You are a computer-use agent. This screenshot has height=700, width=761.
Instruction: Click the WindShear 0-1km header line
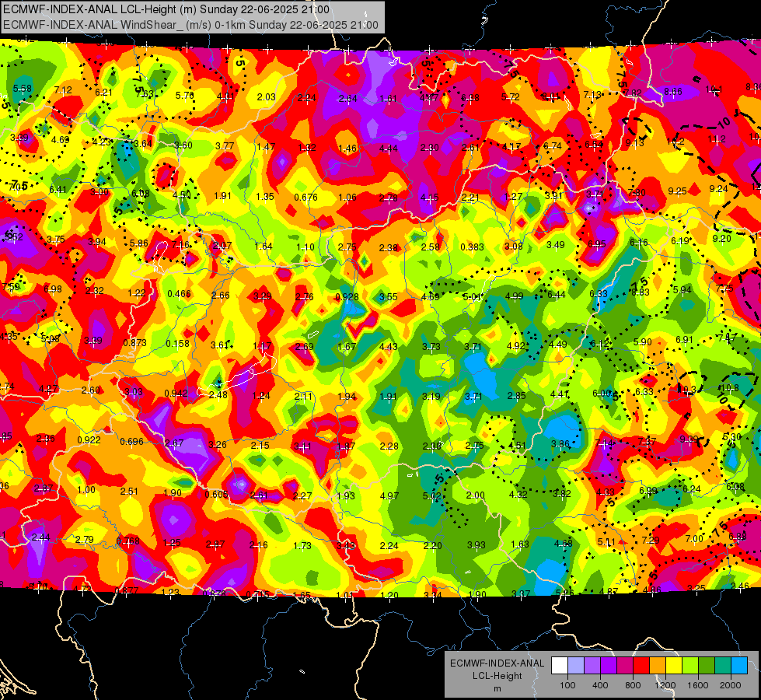click(190, 25)
